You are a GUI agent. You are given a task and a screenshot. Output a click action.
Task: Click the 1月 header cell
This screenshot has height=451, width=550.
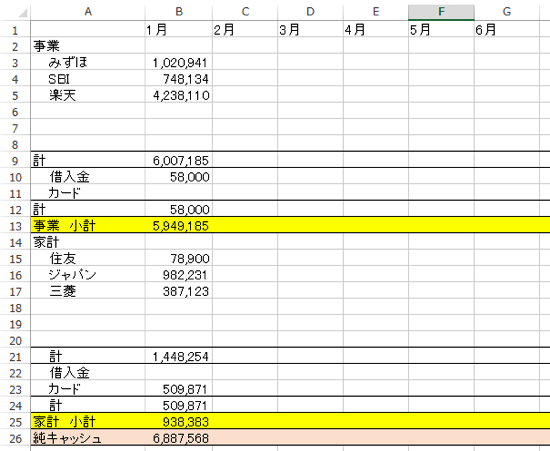coord(179,30)
